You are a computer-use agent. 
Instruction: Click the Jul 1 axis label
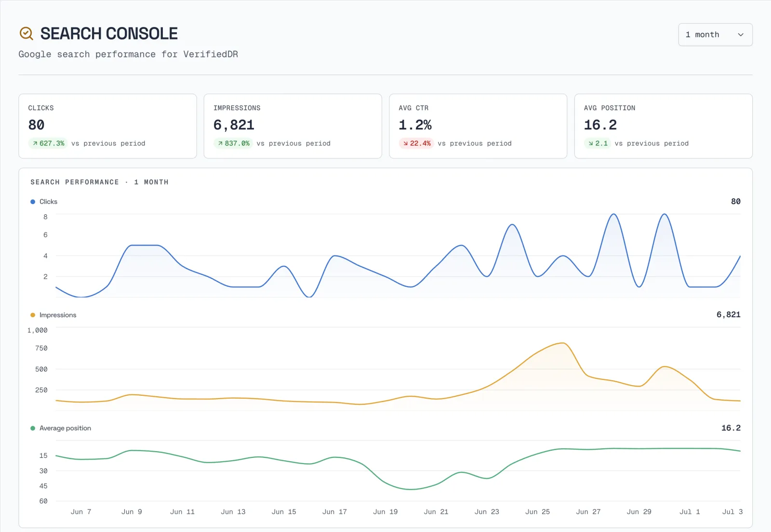pos(690,512)
